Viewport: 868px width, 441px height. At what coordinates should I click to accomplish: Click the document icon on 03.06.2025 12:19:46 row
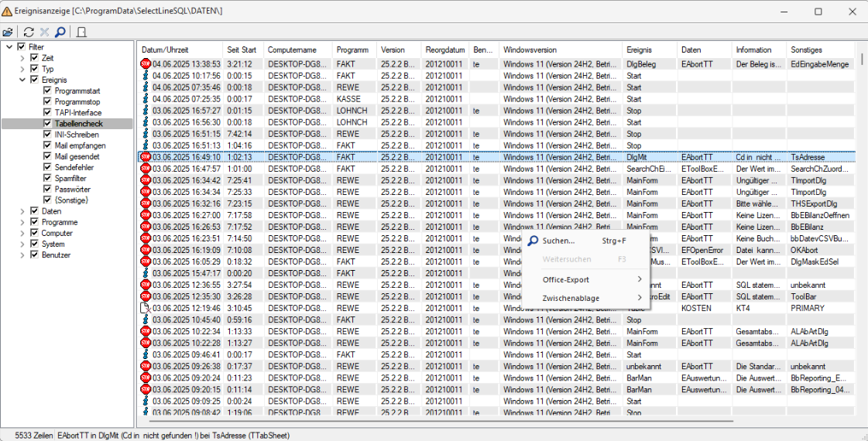(x=145, y=308)
